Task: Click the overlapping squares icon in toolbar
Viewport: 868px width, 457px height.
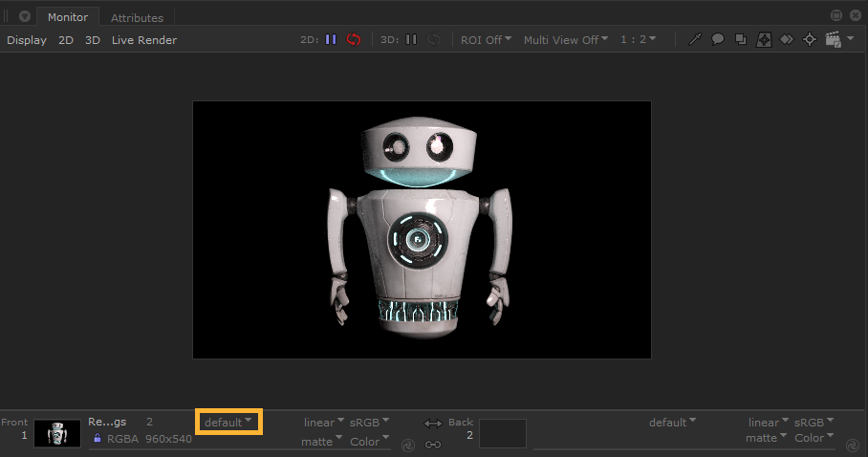Action: pyautogui.click(x=740, y=39)
